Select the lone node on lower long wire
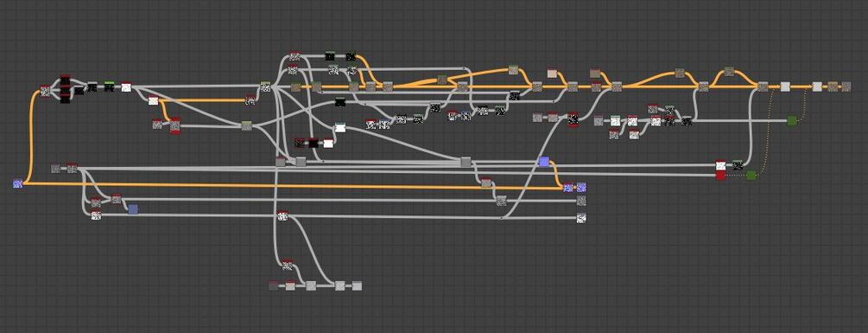This screenshot has height=333, width=868. tap(283, 215)
